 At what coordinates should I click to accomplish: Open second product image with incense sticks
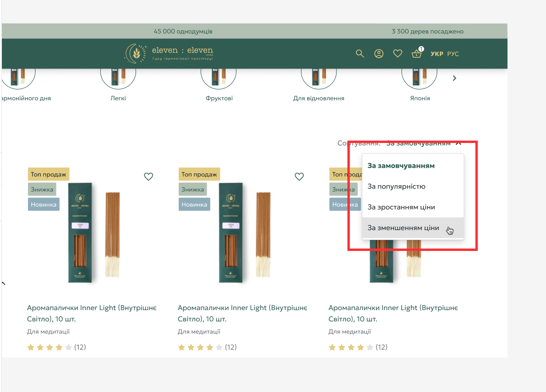245,232
